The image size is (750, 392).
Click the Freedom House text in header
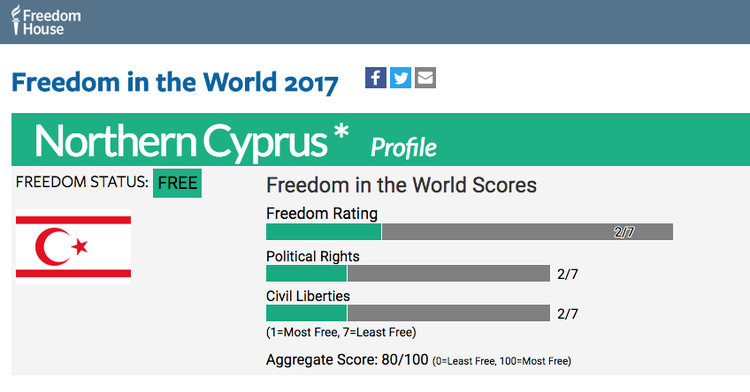click(x=52, y=22)
